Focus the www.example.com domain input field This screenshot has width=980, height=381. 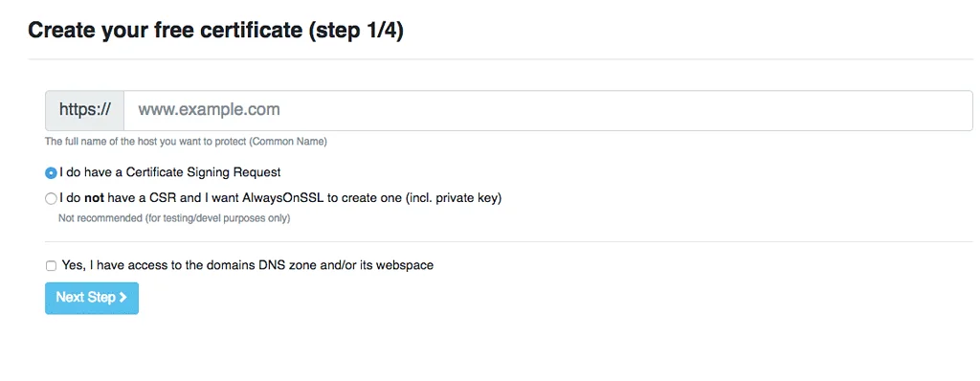pos(548,110)
